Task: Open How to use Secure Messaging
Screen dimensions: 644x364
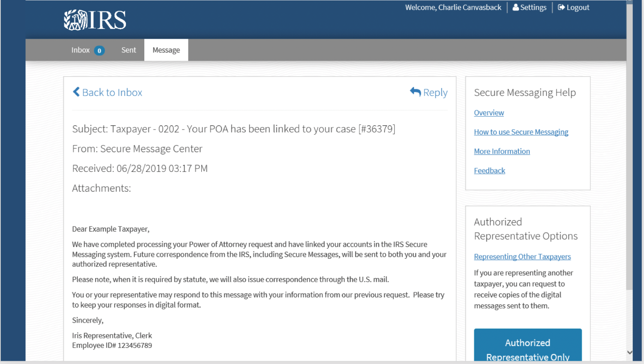Action: point(521,132)
